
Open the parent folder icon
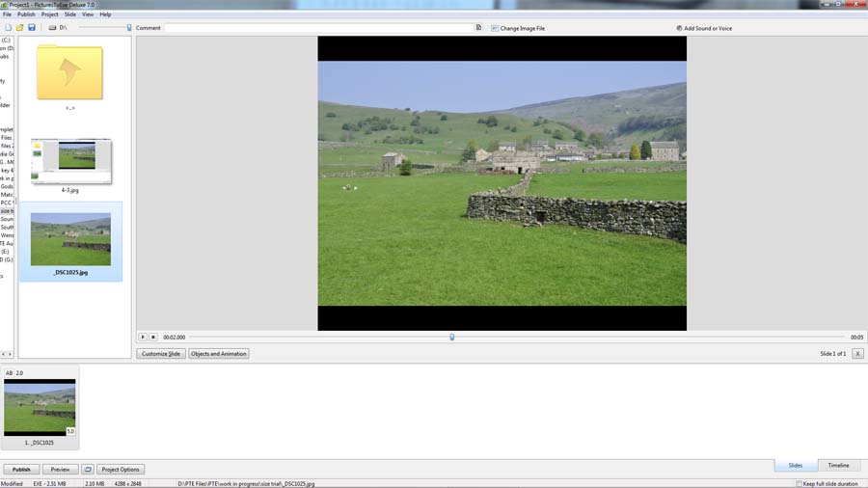pos(69,73)
